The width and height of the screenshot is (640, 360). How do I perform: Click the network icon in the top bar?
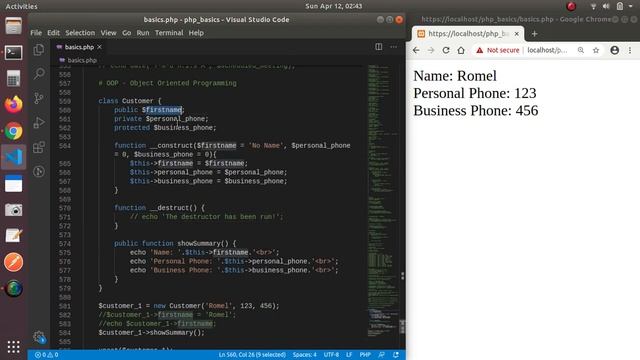coord(593,6)
